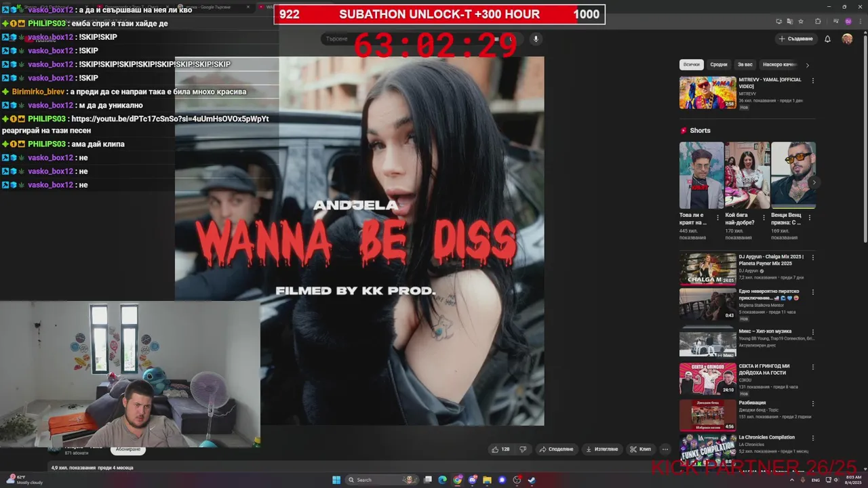Viewport: 868px width, 488px height.
Task: Open Microsoft Edge from taskbar
Action: 443,480
